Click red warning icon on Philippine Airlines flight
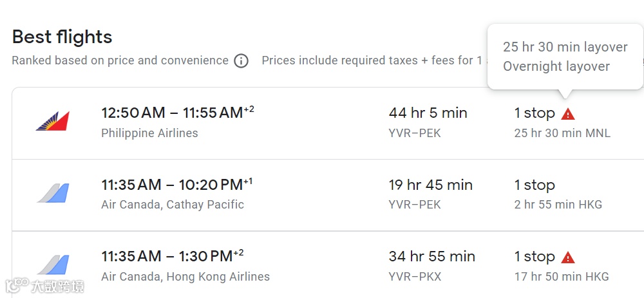Image resolution: width=644 pixels, height=298 pixels. tap(567, 114)
